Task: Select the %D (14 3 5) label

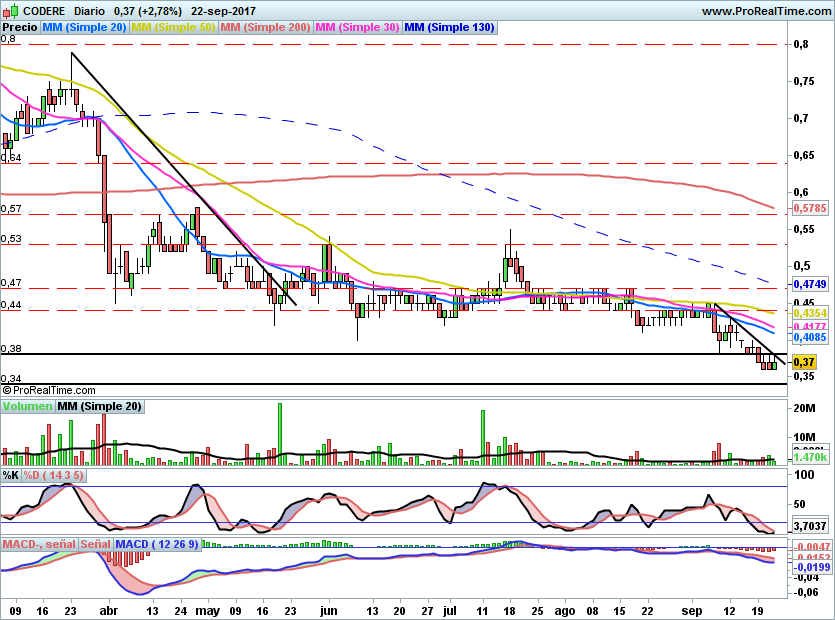Action: pos(54,475)
